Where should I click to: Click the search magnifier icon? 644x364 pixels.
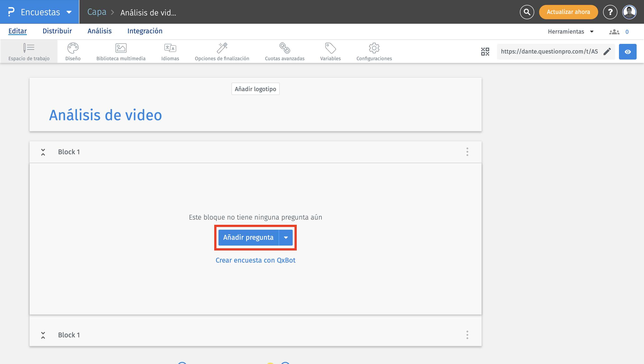pos(527,12)
